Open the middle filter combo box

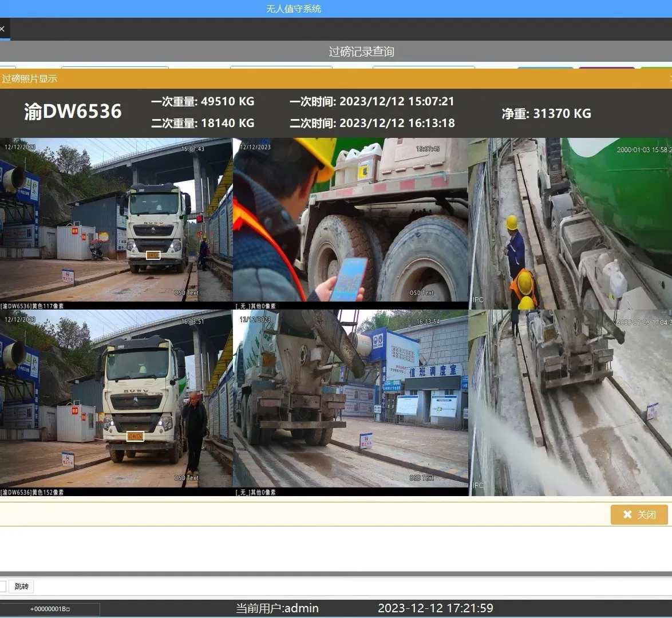(282, 68)
